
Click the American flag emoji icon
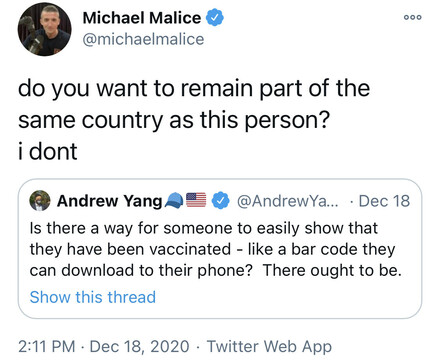pos(196,200)
